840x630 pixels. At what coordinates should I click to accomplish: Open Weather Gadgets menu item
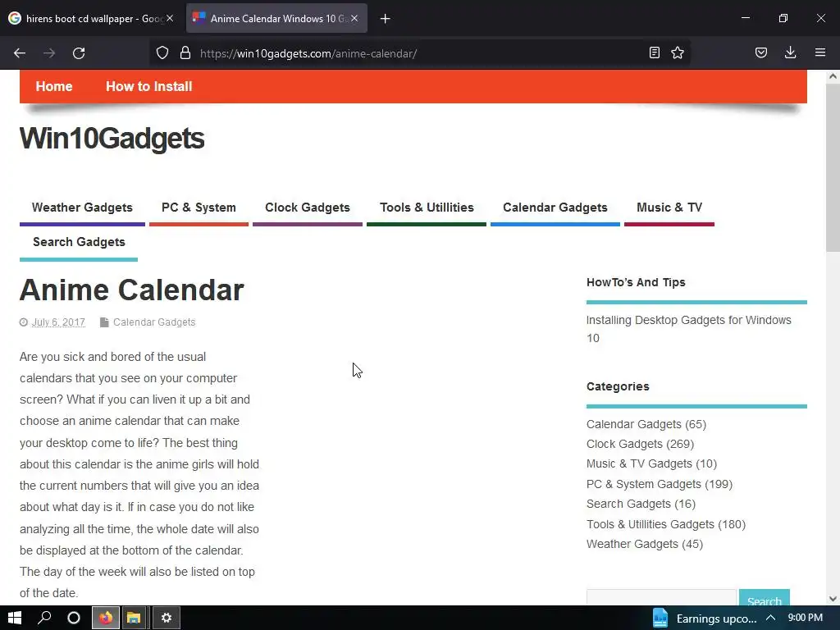point(82,208)
